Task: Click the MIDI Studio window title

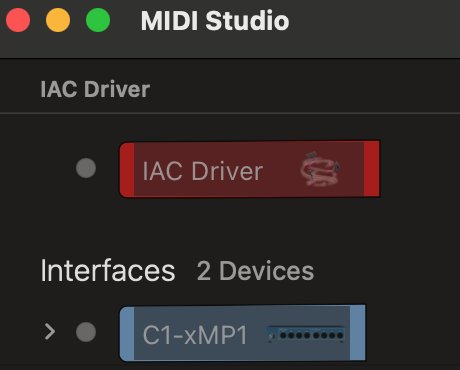Action: pos(215,21)
